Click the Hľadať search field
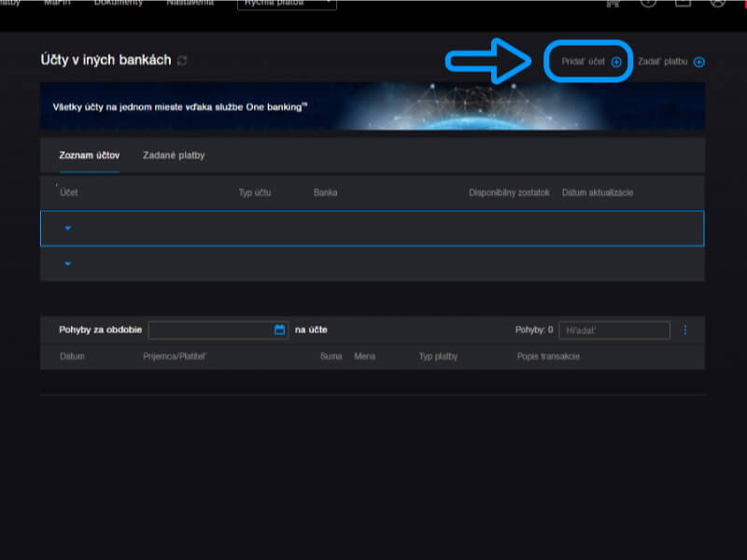Viewport: 747px width, 560px height. [x=613, y=329]
